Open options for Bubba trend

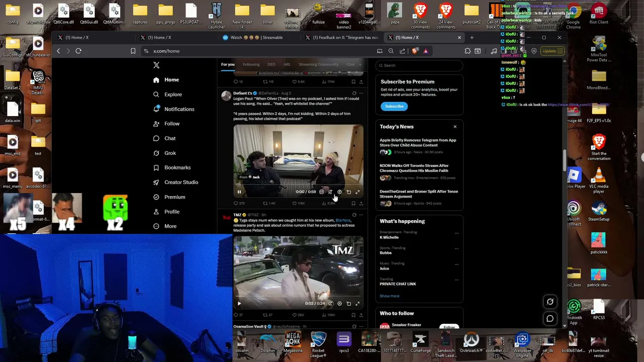click(x=457, y=248)
